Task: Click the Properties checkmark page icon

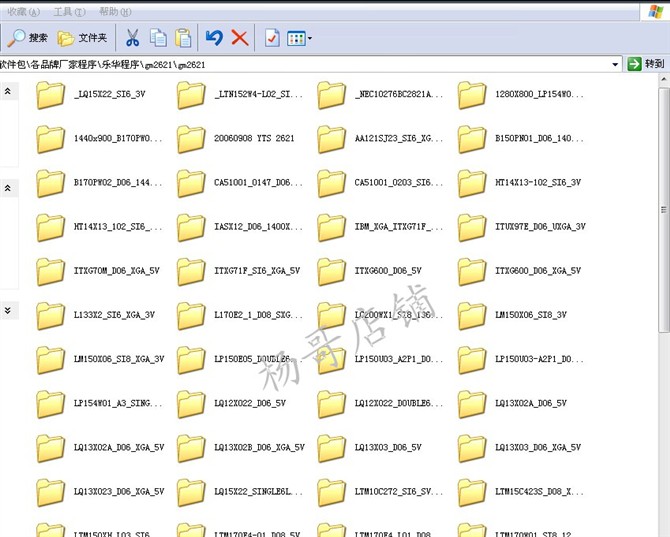Action: 272,38
